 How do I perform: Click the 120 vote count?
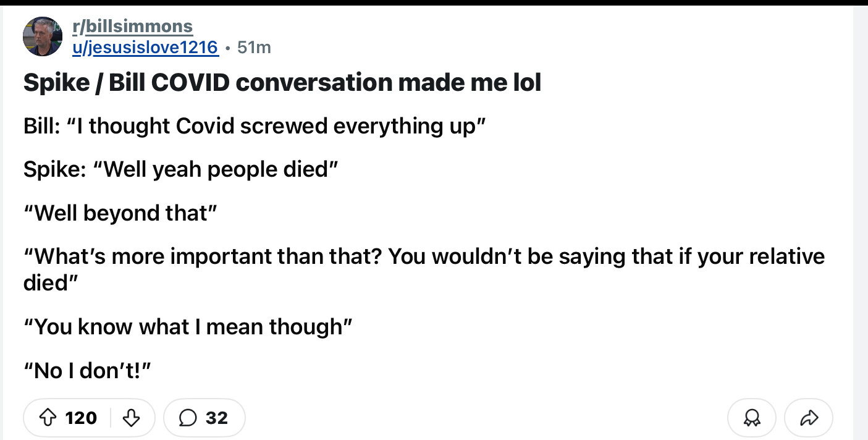(81, 418)
